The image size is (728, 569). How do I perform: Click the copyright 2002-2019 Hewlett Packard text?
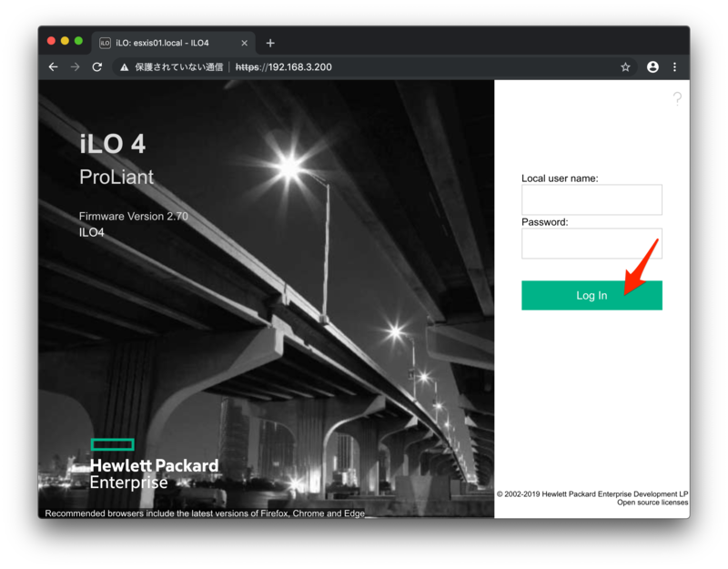[x=592, y=494]
